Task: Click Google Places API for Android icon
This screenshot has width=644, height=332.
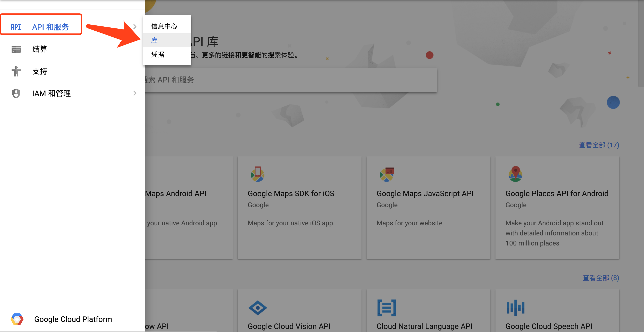Action: click(515, 174)
